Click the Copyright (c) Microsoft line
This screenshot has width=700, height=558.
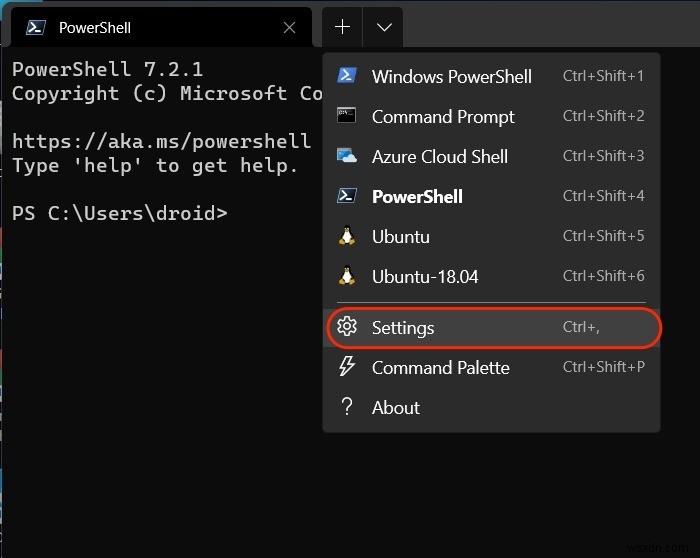click(160, 93)
